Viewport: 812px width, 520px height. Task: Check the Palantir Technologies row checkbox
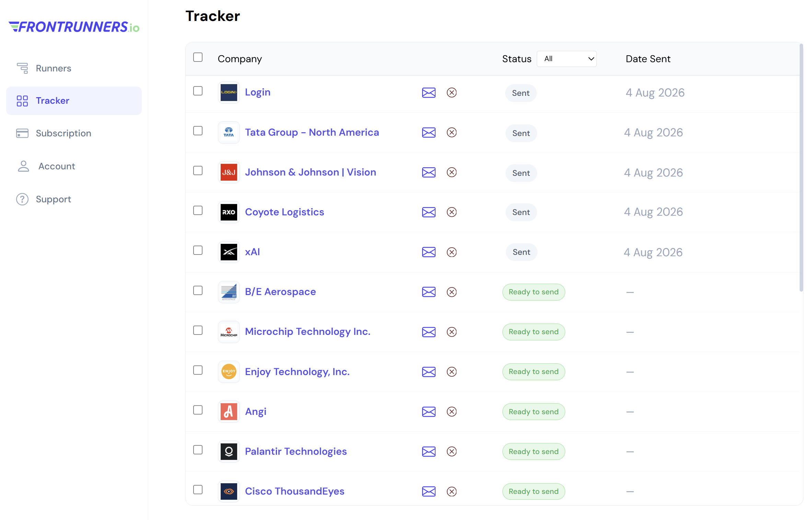pyautogui.click(x=198, y=450)
